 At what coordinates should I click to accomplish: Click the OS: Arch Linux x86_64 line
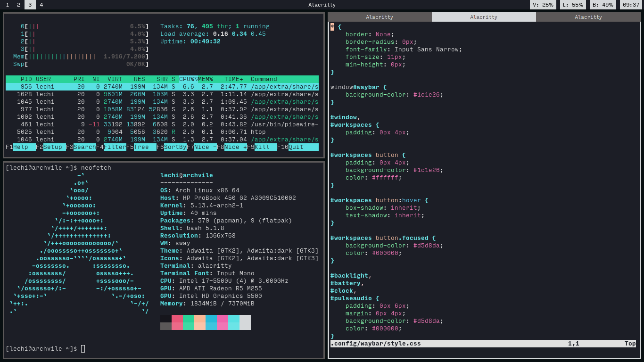[200, 190]
